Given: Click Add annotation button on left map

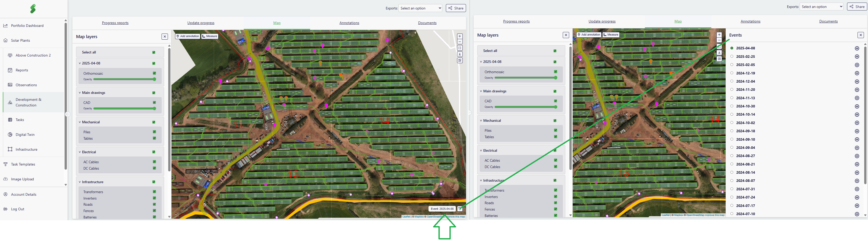Looking at the screenshot, I should (188, 36).
